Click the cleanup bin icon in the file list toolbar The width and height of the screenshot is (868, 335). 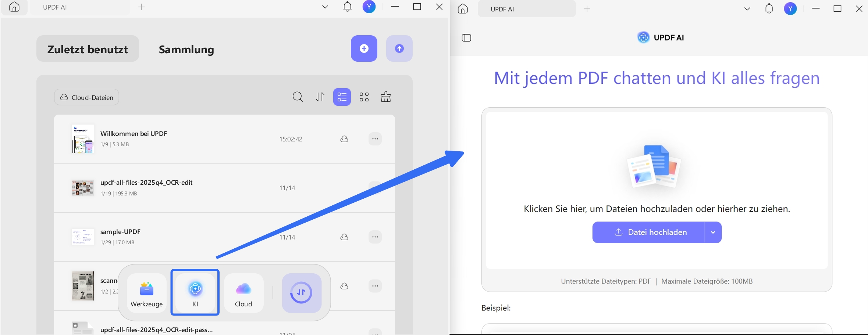click(386, 97)
